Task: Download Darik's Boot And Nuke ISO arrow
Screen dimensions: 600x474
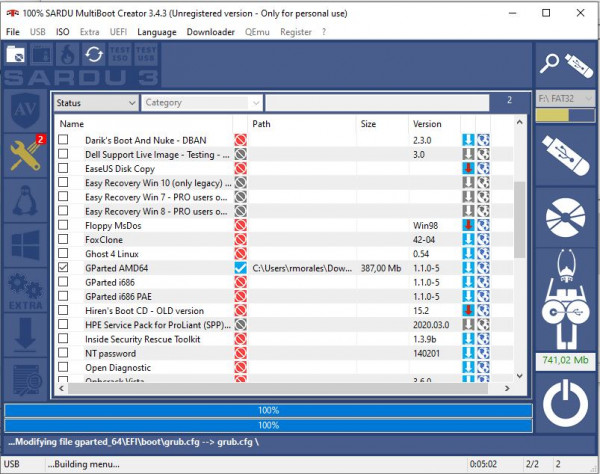Action: [x=468, y=140]
